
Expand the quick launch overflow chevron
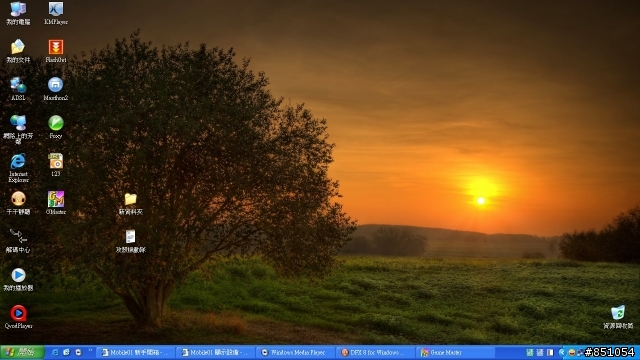(90, 351)
